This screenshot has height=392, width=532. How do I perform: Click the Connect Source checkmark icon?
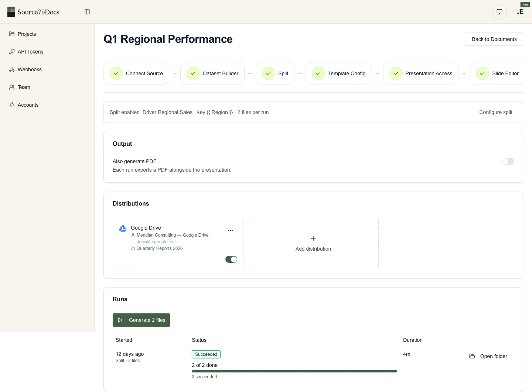click(x=116, y=73)
